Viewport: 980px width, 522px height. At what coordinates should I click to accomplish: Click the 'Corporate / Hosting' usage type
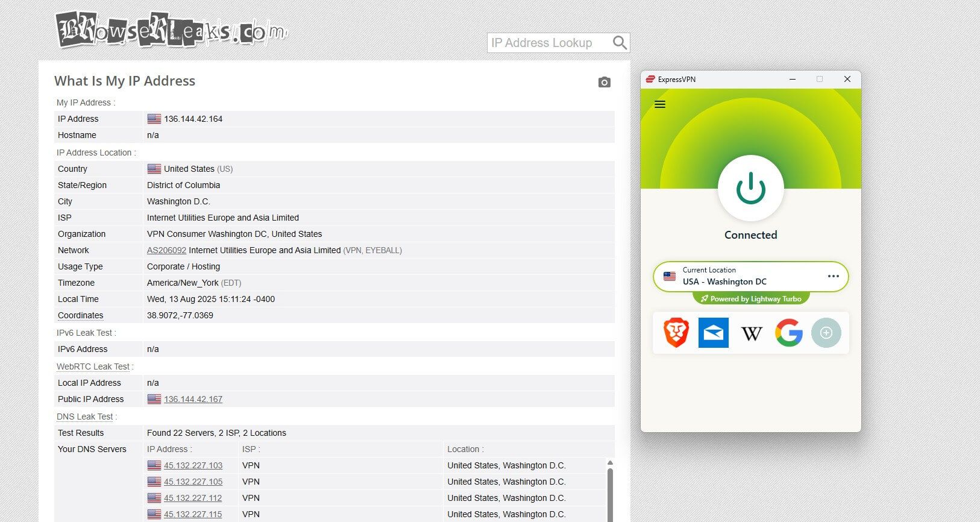[183, 266]
